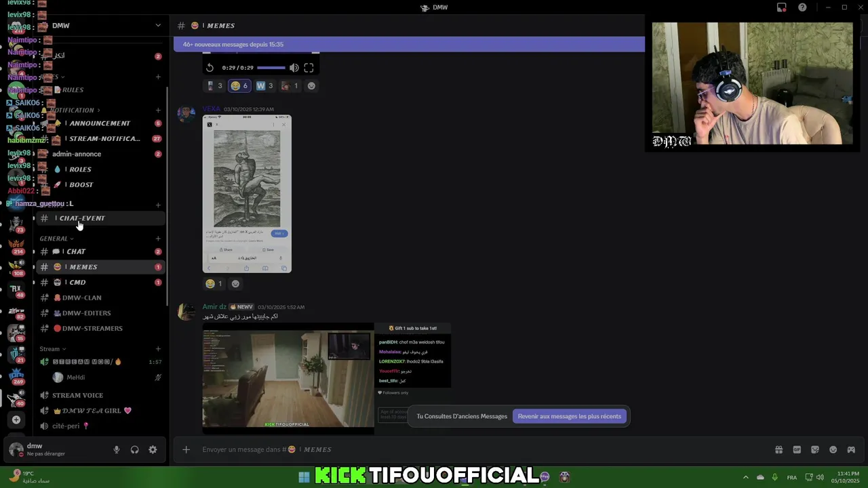
Task: Open the Discord inbox icon in title bar
Action: click(782, 7)
